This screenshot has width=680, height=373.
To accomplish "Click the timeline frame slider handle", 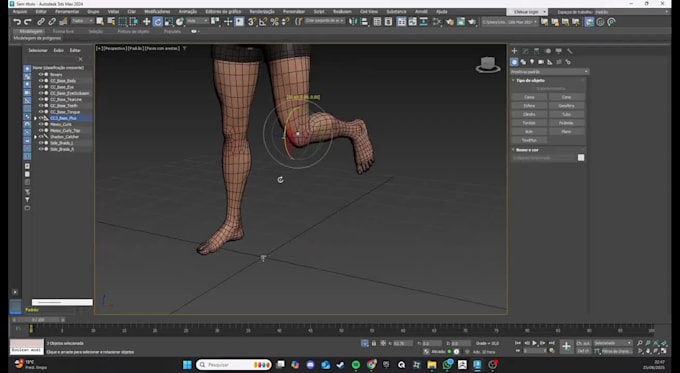I will tap(39, 320).
